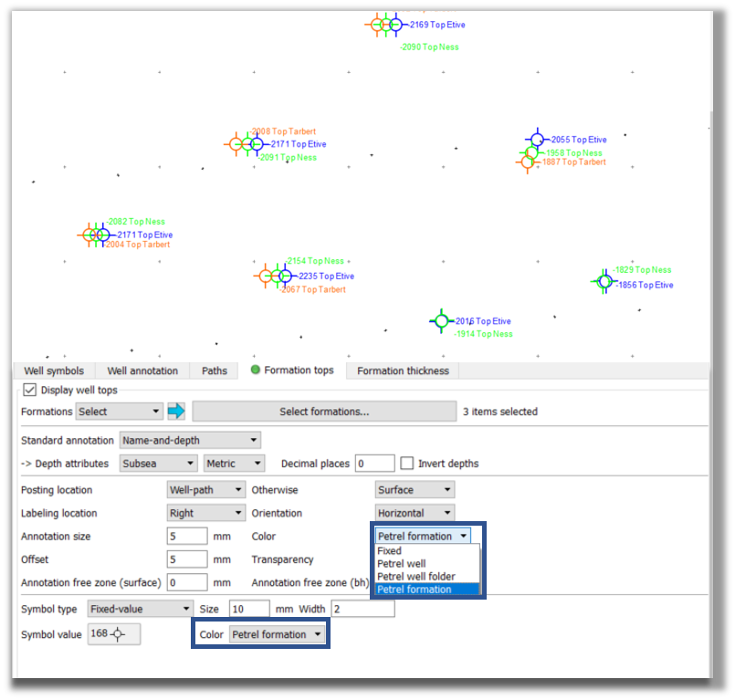The height and width of the screenshot is (700, 735).
Task: Click the Select formations... button
Action: click(x=323, y=412)
